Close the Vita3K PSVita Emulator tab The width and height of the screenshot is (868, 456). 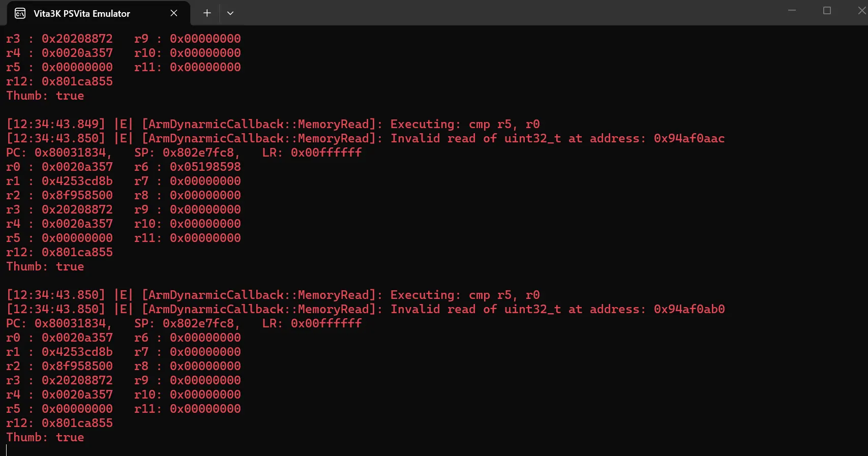coord(174,13)
